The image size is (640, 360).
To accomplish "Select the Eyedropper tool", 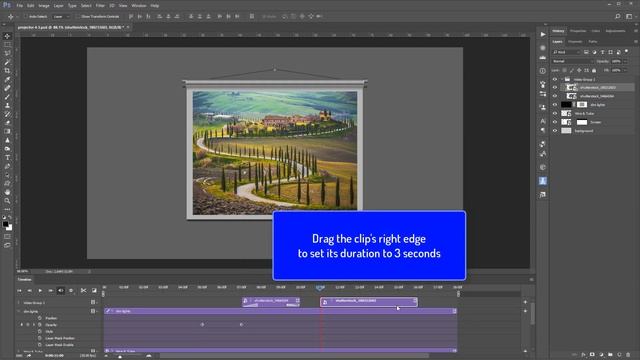I will [x=7, y=79].
